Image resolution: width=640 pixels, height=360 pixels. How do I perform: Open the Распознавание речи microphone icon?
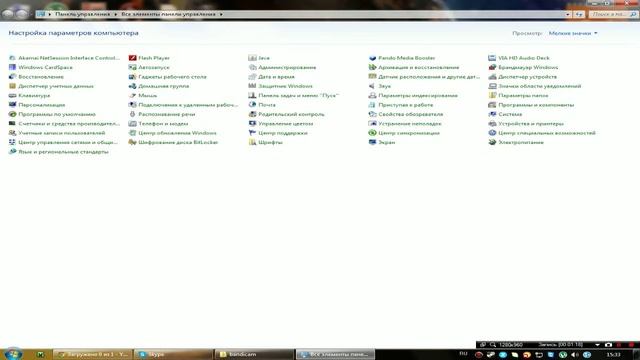(132, 114)
